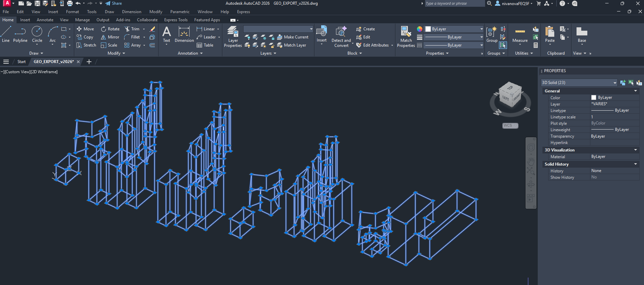Image resolution: width=644 pixels, height=285 pixels.
Task: Open the Parametric menu
Action: pos(180,12)
